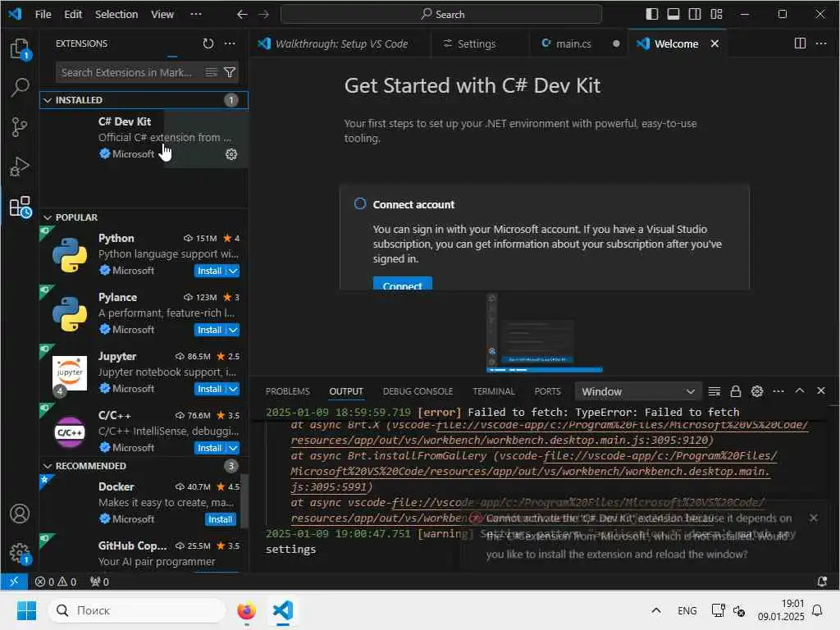This screenshot has width=840, height=630.
Task: Maximize the panel size chevron
Action: click(800, 390)
